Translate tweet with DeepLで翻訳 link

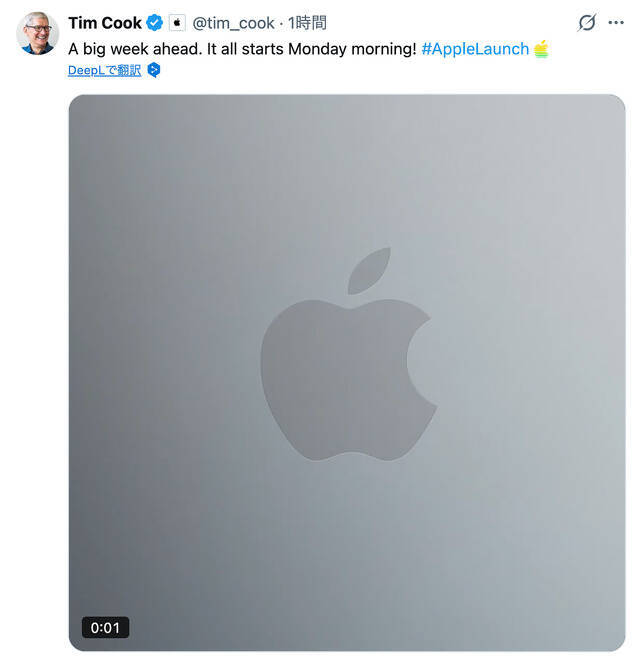pos(104,70)
